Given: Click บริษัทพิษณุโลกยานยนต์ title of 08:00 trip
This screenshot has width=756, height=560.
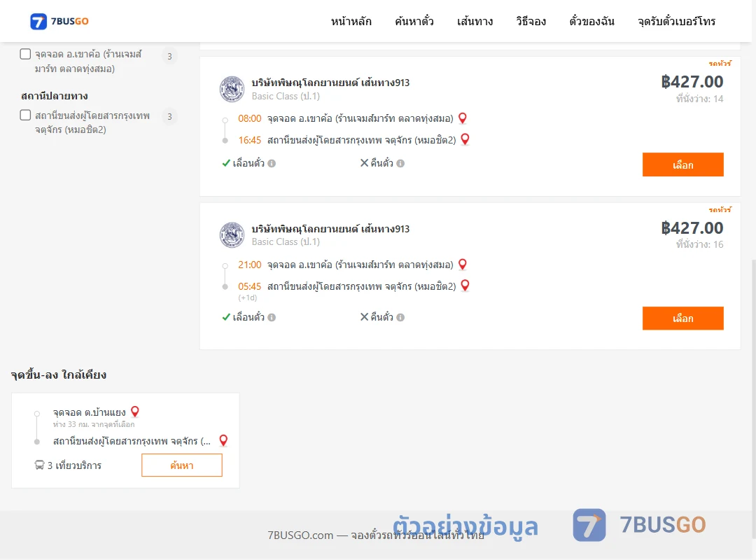Looking at the screenshot, I should 330,83.
